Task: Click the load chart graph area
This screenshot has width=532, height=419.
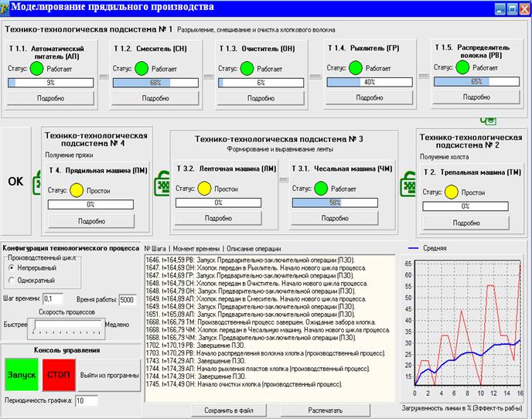Action: [x=467, y=322]
